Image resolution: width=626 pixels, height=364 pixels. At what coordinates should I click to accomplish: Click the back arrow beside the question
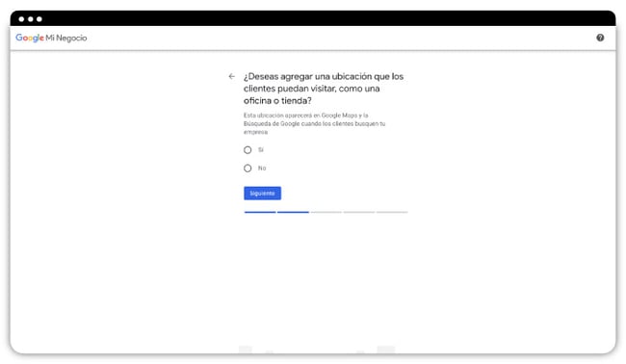pyautogui.click(x=231, y=76)
